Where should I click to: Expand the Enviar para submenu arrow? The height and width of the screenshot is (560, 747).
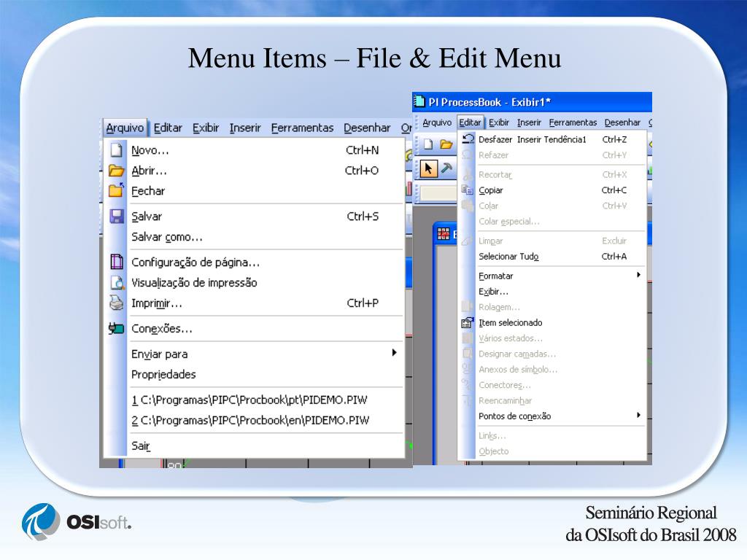click(x=394, y=352)
